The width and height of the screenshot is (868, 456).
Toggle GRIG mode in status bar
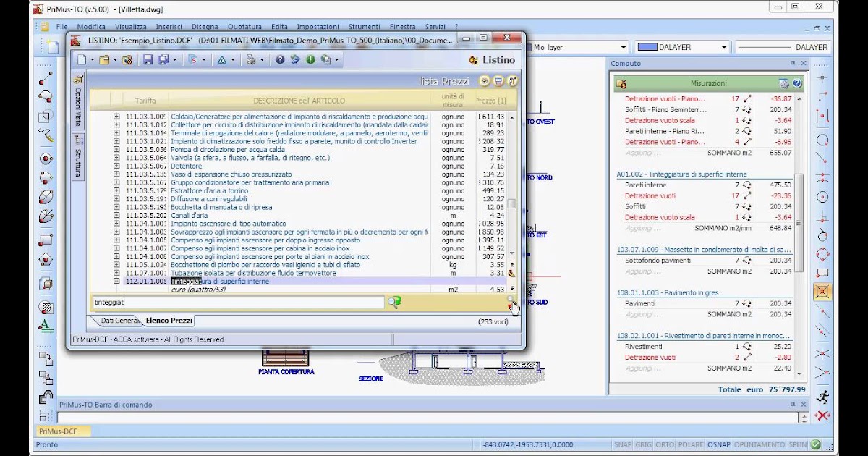(644, 444)
